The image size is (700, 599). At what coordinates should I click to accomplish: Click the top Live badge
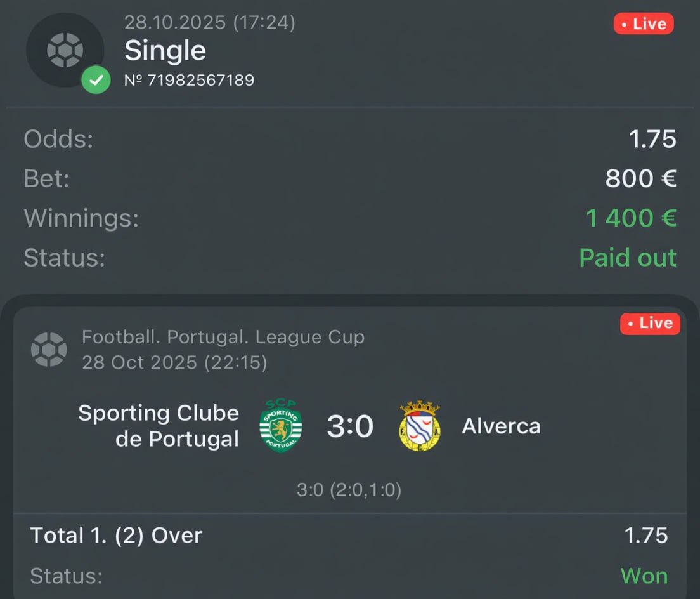point(644,24)
